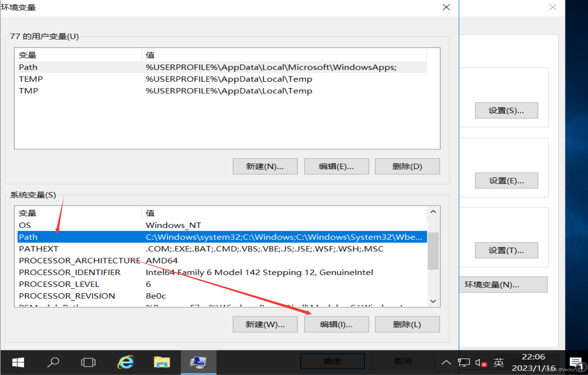This screenshot has height=375, width=588.
Task: Select the System Properties taskbar app
Action: pyautogui.click(x=198, y=362)
